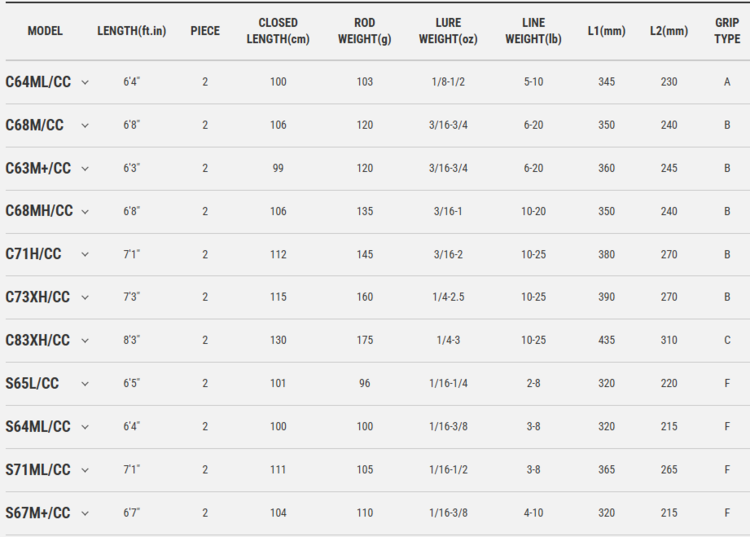Click the GRIP TYPE column header
The image size is (750, 537).
(728, 31)
